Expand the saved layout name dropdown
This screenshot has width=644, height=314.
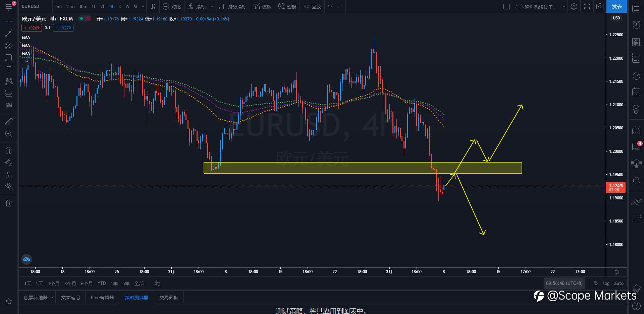(564, 6)
